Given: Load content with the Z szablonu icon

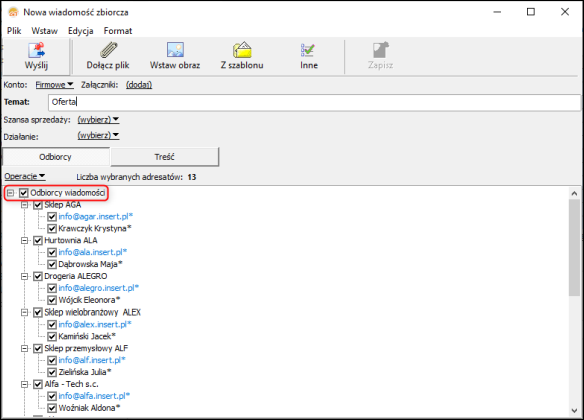Looking at the screenshot, I should pyautogui.click(x=242, y=50).
